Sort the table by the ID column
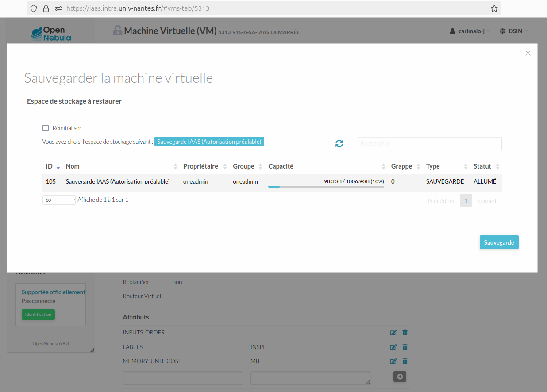The height and width of the screenshot is (392, 547). [50, 166]
